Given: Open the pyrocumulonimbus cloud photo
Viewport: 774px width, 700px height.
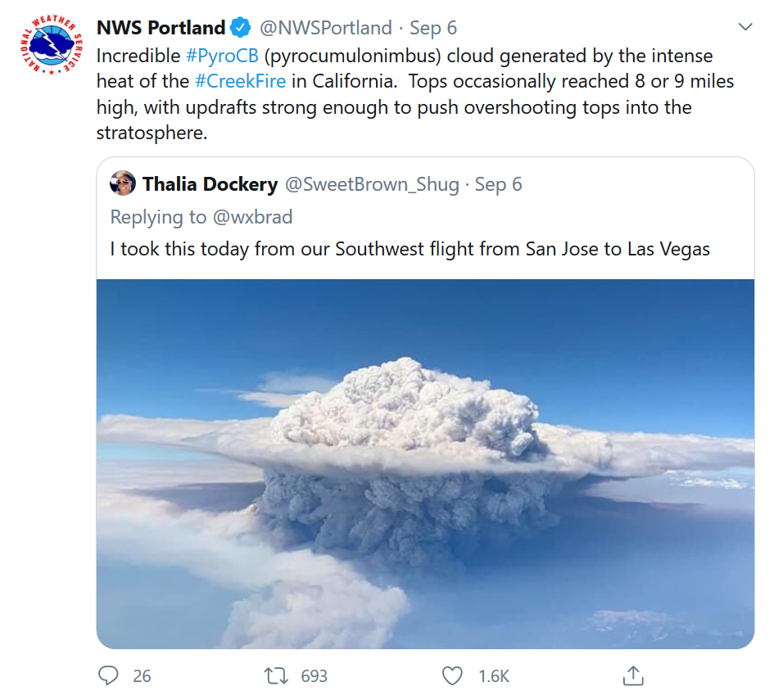Looking at the screenshot, I should [x=425, y=463].
